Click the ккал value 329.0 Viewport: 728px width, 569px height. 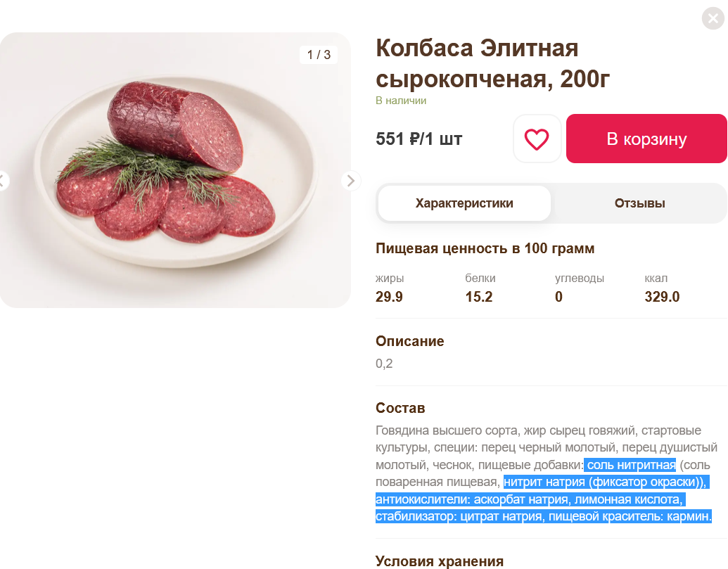coord(662,297)
